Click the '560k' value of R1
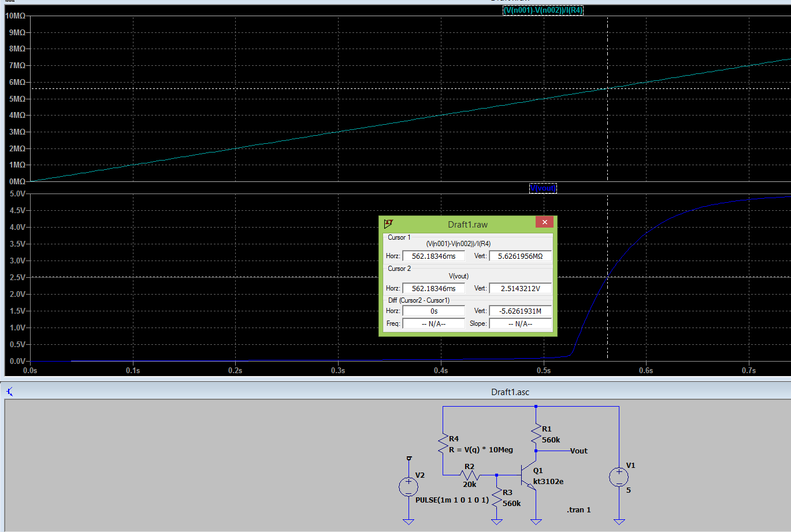The width and height of the screenshot is (791, 532). click(x=551, y=440)
